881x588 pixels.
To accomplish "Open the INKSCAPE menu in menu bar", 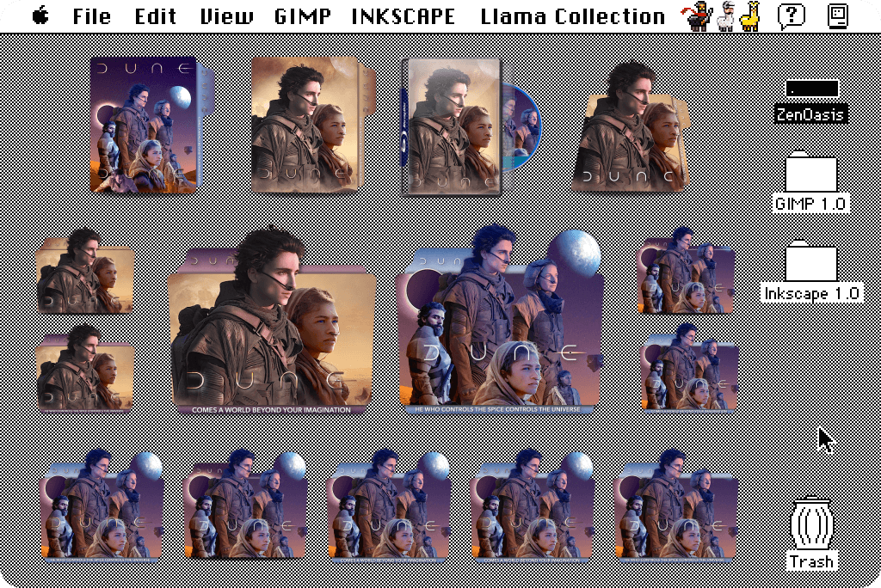I will pyautogui.click(x=403, y=15).
